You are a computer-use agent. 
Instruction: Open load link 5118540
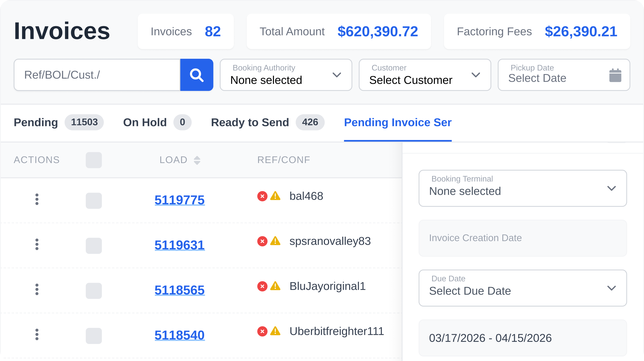[x=180, y=335]
